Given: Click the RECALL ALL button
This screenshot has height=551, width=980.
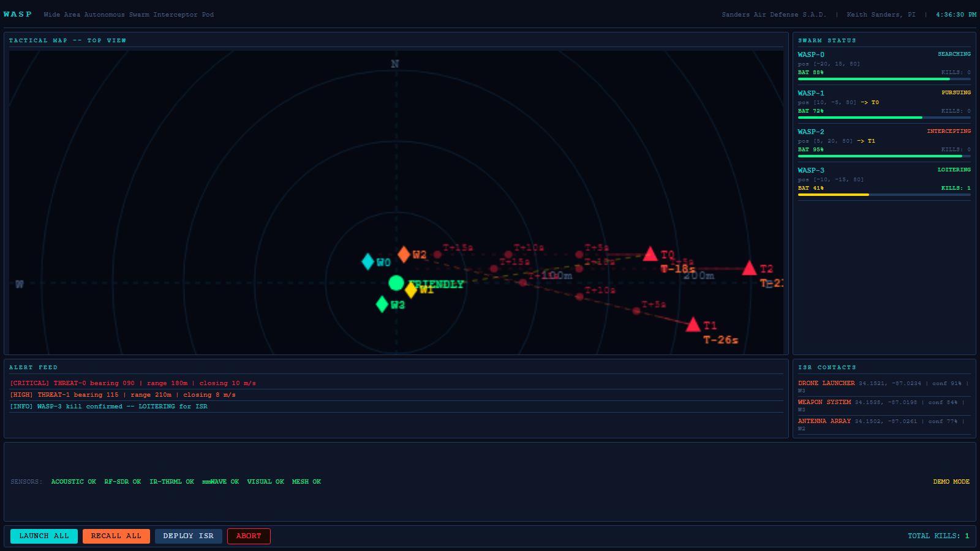Looking at the screenshot, I should 116,536.
